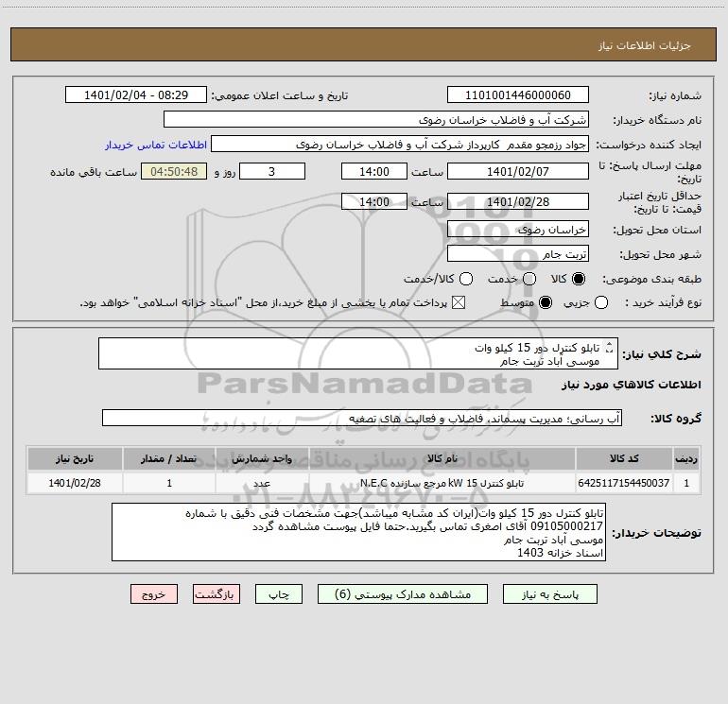Click the announcement date field 1401/02/04 - 08:29
This screenshot has width=728, height=704.
click(136, 95)
